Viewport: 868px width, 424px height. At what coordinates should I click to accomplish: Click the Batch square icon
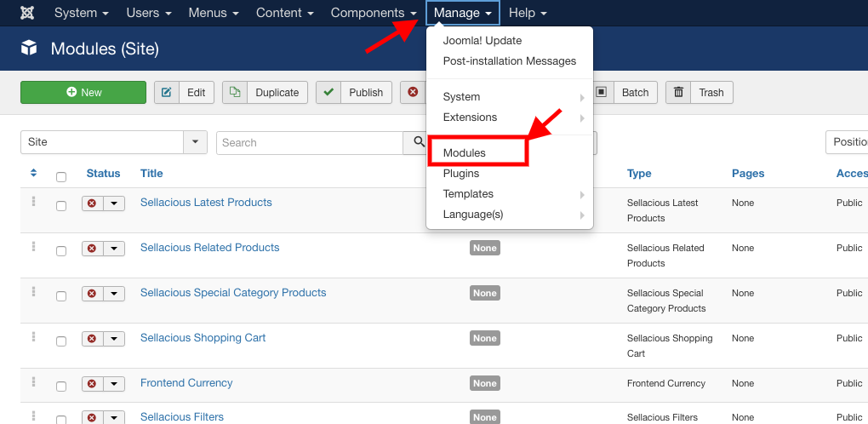pyautogui.click(x=602, y=93)
